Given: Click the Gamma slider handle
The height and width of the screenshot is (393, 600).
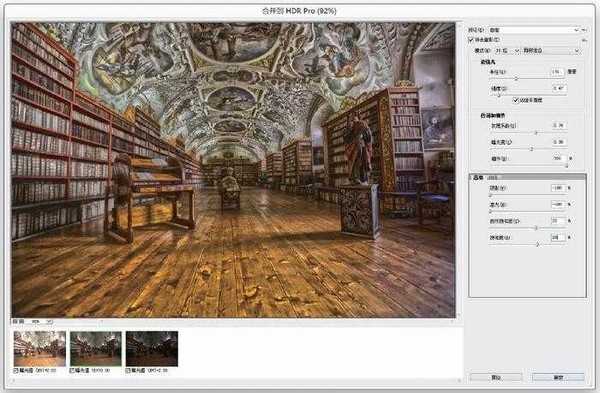Looking at the screenshot, I should tap(536, 133).
